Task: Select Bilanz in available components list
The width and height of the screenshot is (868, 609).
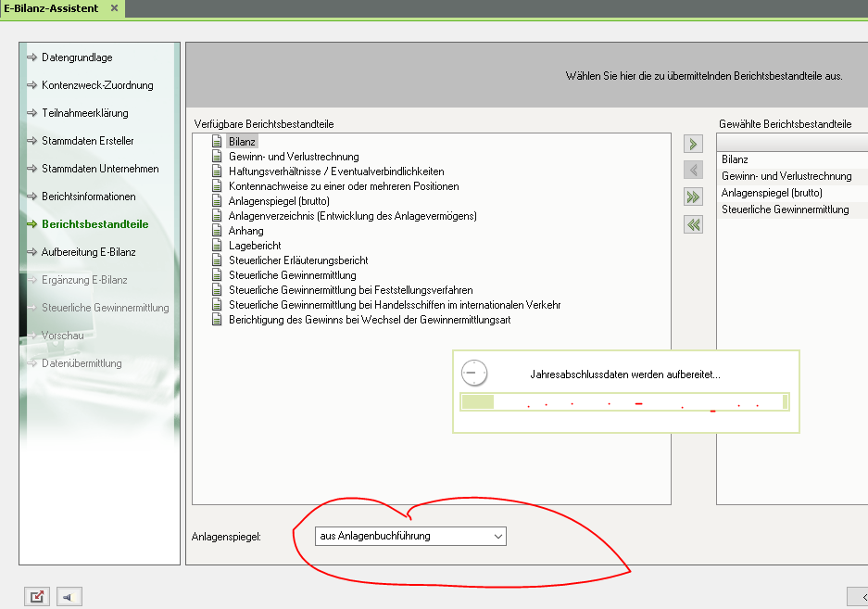Action: (243, 142)
